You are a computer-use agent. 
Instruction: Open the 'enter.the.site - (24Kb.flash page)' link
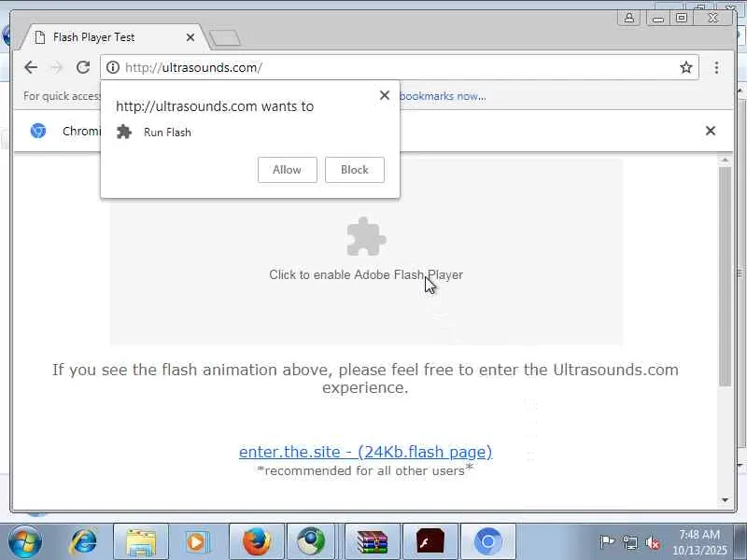click(365, 452)
